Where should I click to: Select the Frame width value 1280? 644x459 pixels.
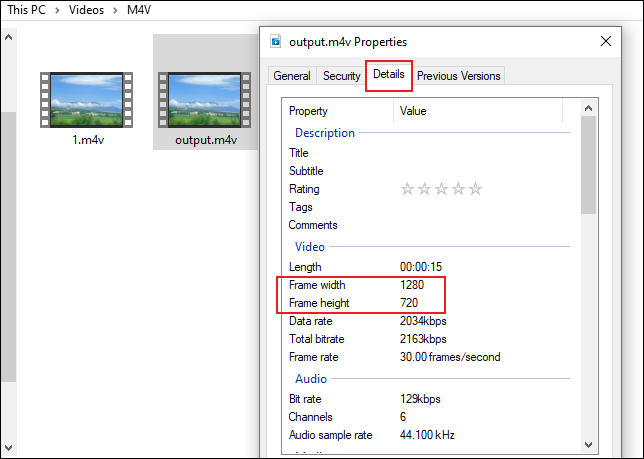click(412, 285)
